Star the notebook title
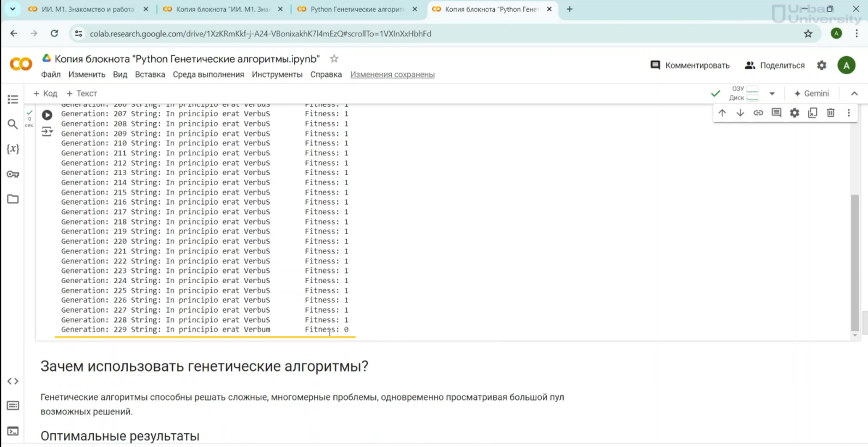This screenshot has height=447, width=868. [x=334, y=58]
